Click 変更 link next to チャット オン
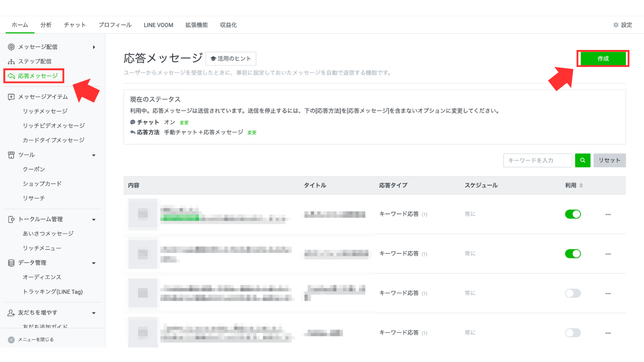This screenshot has width=644, height=362. tap(184, 123)
